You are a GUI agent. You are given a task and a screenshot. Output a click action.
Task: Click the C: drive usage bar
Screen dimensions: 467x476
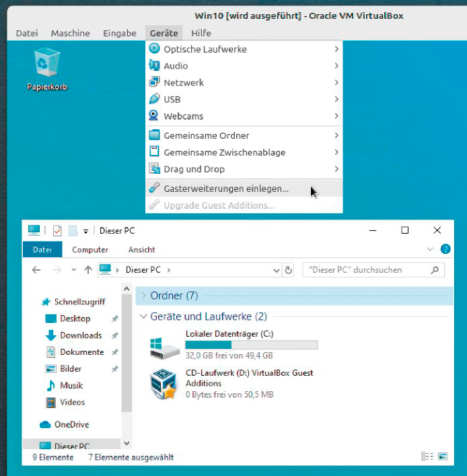point(252,345)
